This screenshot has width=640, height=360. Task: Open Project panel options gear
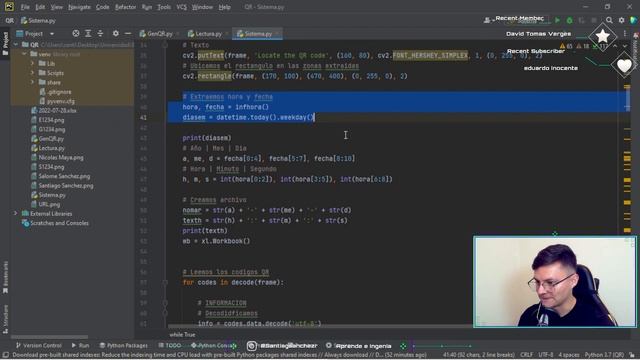point(116,33)
